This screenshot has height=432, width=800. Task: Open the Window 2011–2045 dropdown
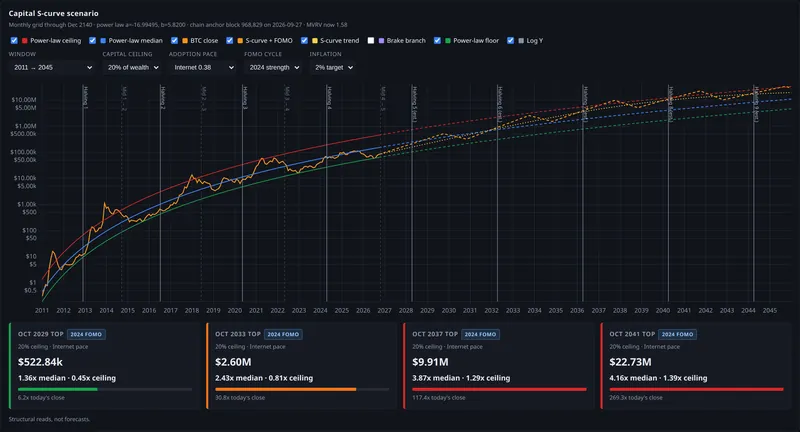pyautogui.click(x=53, y=67)
